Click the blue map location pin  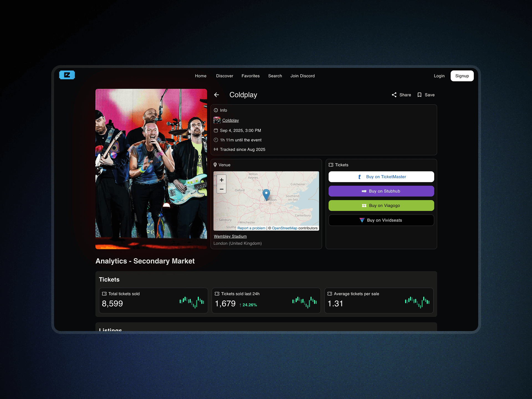click(266, 194)
